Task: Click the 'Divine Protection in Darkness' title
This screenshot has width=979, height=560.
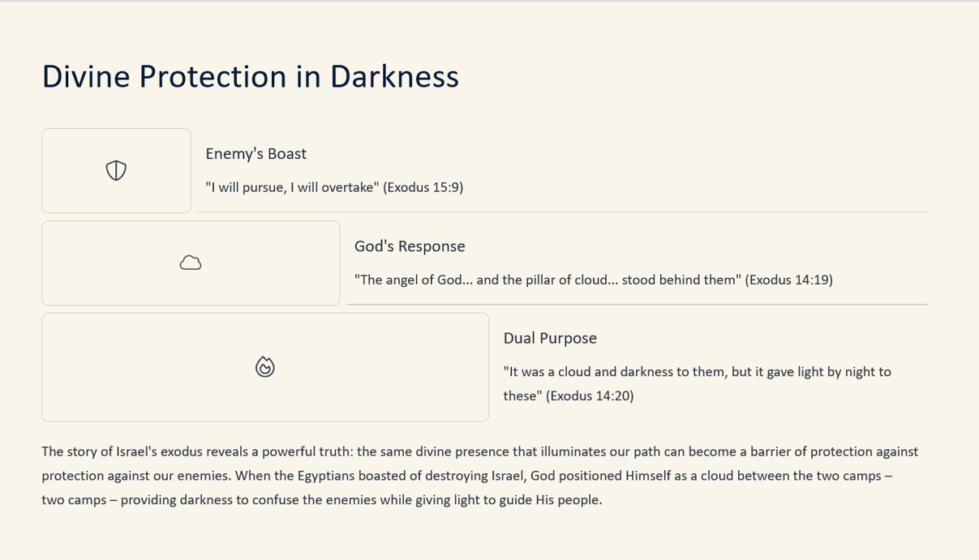Action: [250, 76]
